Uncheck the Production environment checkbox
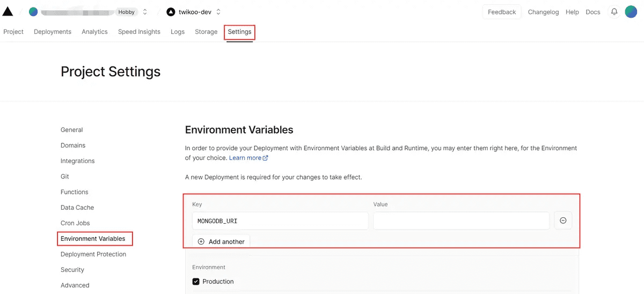Screen dimensions: 644x294 (x=196, y=282)
